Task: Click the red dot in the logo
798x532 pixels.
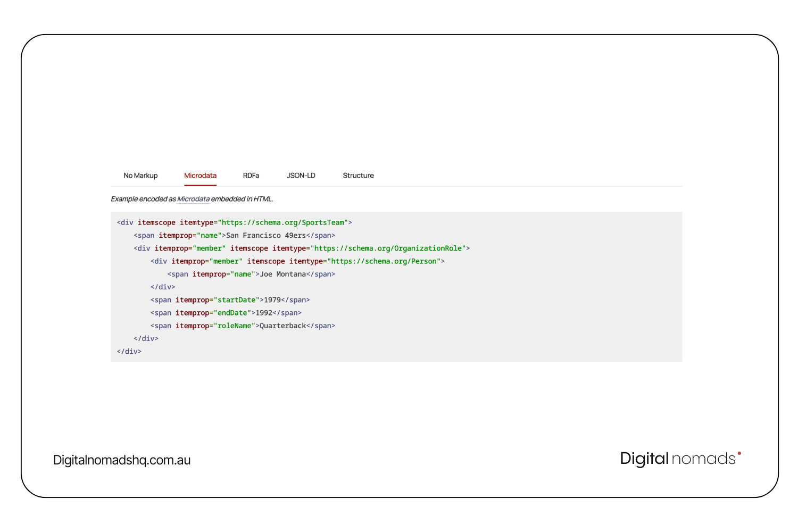Action: 741,454
